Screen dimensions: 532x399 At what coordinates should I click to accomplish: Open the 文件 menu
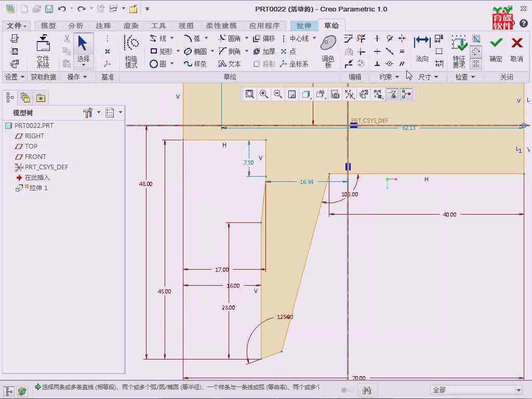(16, 26)
